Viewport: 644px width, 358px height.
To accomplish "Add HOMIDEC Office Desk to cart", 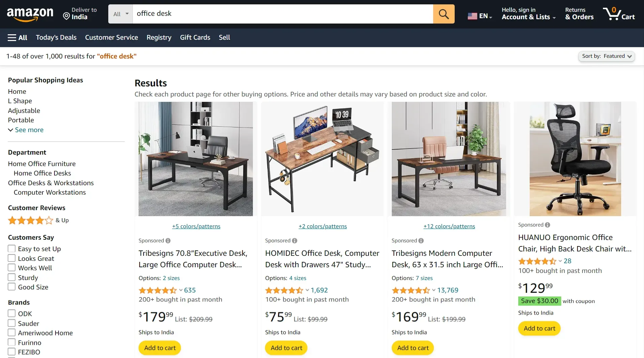I will (286, 348).
